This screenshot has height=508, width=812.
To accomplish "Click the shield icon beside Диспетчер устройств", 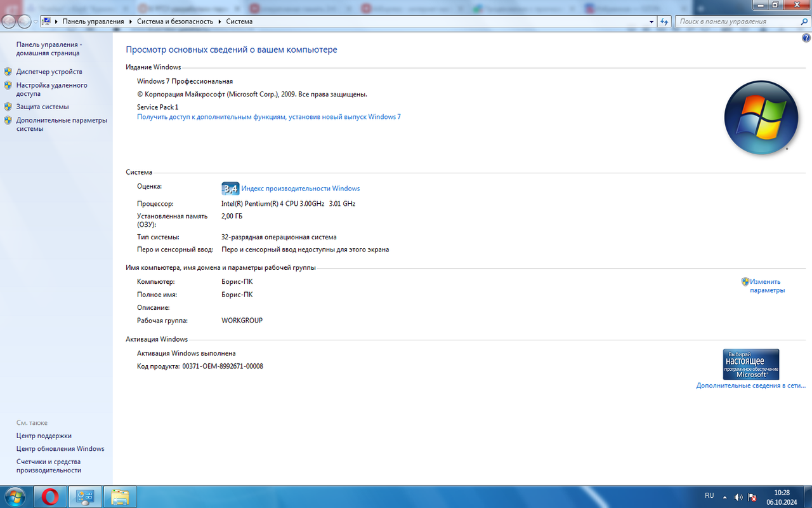I will [8, 72].
